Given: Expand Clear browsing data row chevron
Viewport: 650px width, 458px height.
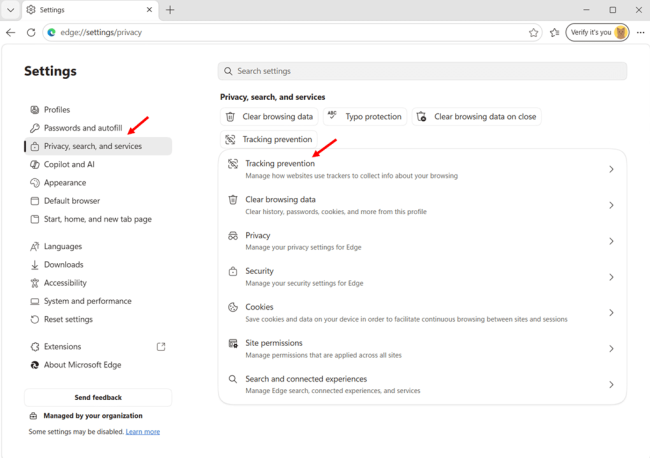Looking at the screenshot, I should pyautogui.click(x=611, y=205).
